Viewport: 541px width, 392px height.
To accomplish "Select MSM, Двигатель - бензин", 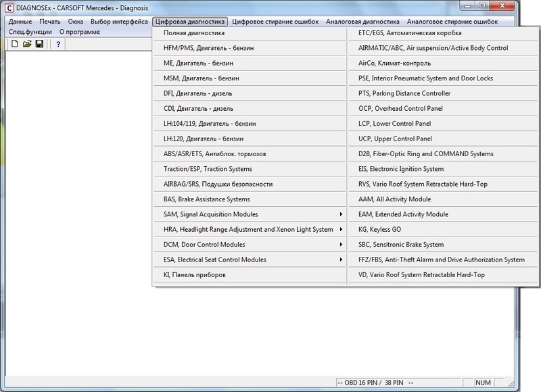I will pyautogui.click(x=250, y=78).
